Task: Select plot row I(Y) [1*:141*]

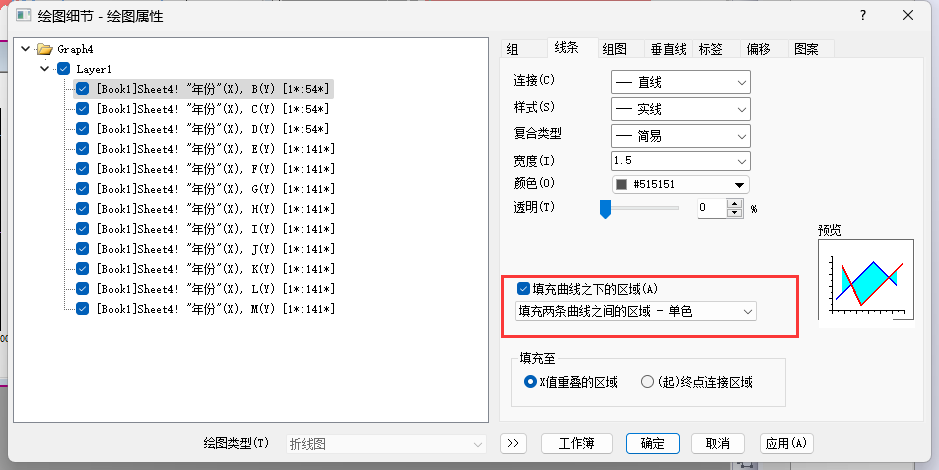Action: point(216,229)
